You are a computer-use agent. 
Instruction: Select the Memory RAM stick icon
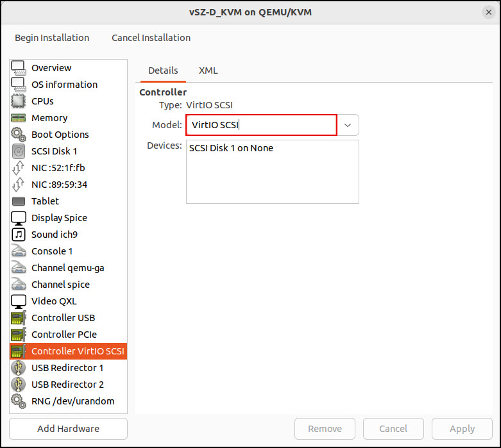pyautogui.click(x=19, y=118)
